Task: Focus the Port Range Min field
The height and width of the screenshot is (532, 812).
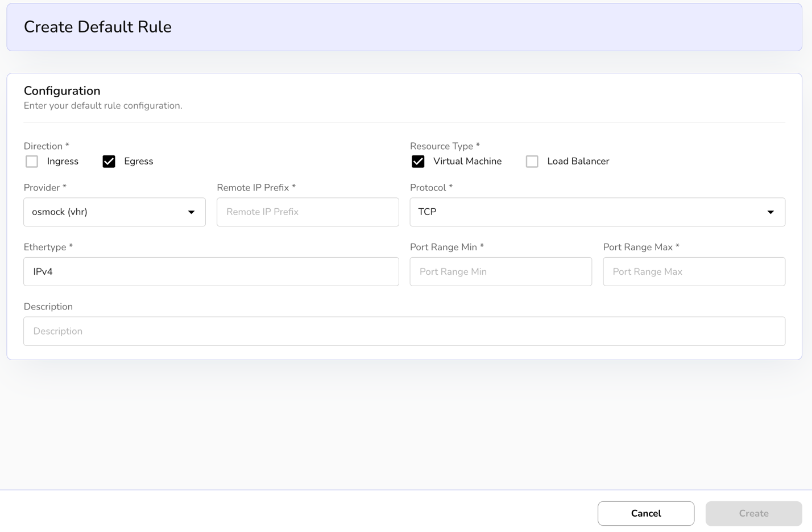Action: pyautogui.click(x=500, y=272)
